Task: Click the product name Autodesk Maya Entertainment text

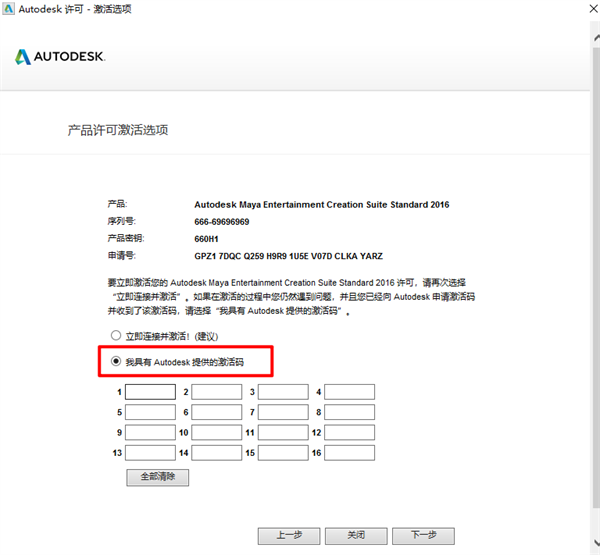Action: [x=321, y=204]
